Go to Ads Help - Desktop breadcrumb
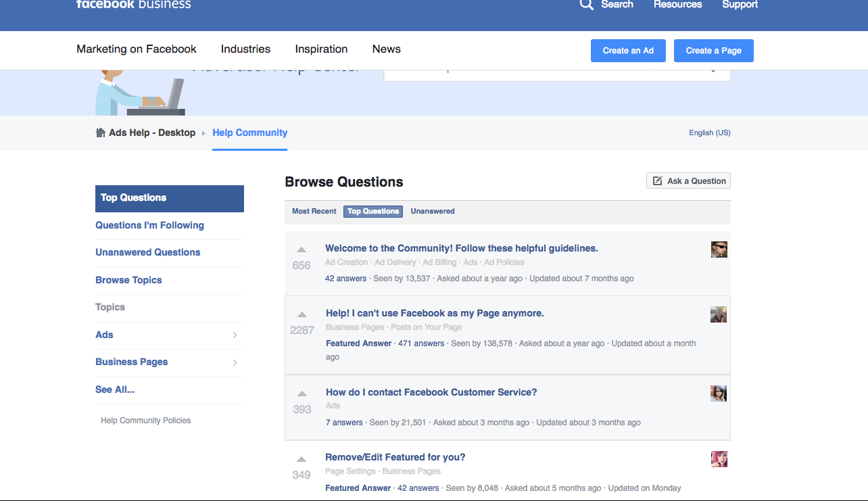868x501 pixels. (x=152, y=133)
